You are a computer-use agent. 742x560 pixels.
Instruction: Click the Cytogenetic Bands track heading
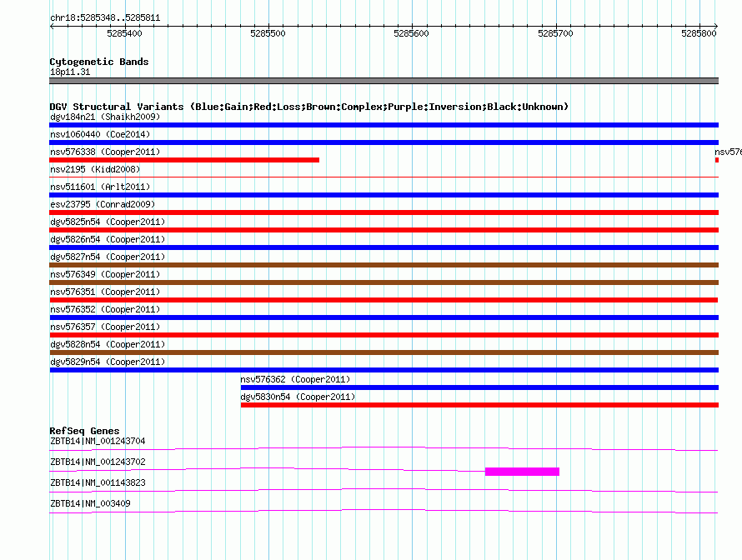(x=99, y=62)
